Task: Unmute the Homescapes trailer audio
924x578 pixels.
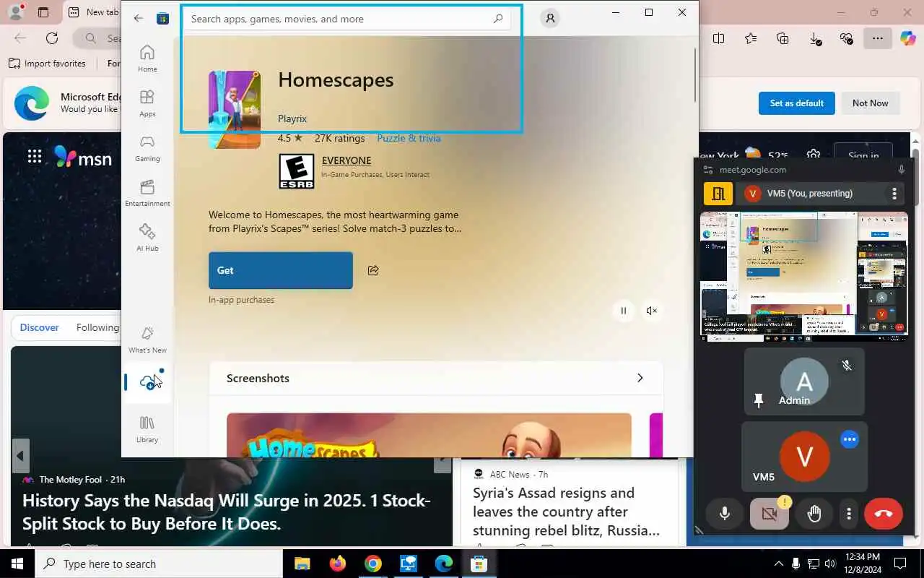Action: (x=652, y=311)
